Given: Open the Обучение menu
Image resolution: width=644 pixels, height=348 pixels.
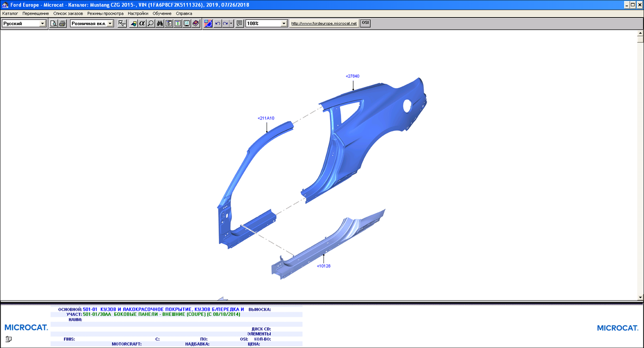Looking at the screenshot, I should tap(163, 13).
